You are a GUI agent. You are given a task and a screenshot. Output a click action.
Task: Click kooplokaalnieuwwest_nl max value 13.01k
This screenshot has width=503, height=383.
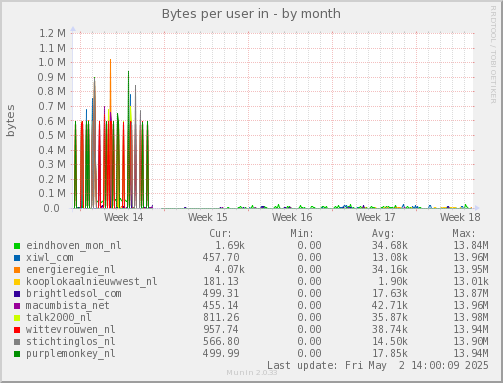tap(471, 282)
